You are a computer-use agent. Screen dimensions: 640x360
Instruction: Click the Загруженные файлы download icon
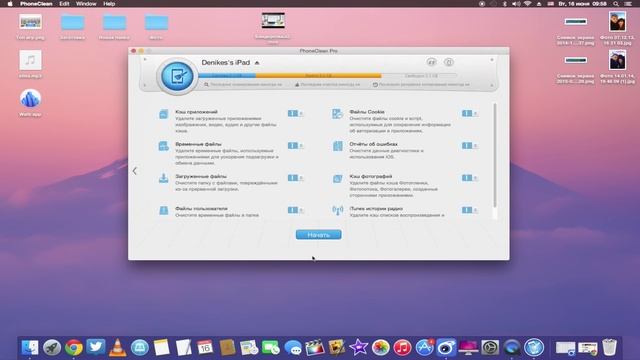[x=164, y=178]
